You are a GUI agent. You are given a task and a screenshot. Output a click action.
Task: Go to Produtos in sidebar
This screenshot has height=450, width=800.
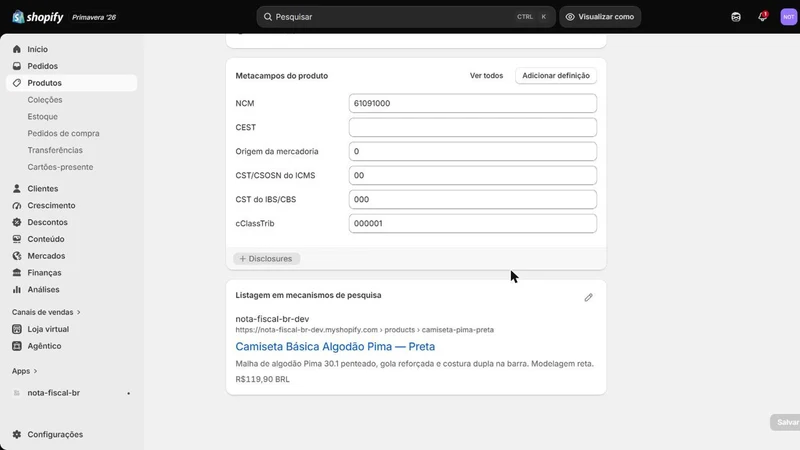click(71, 83)
